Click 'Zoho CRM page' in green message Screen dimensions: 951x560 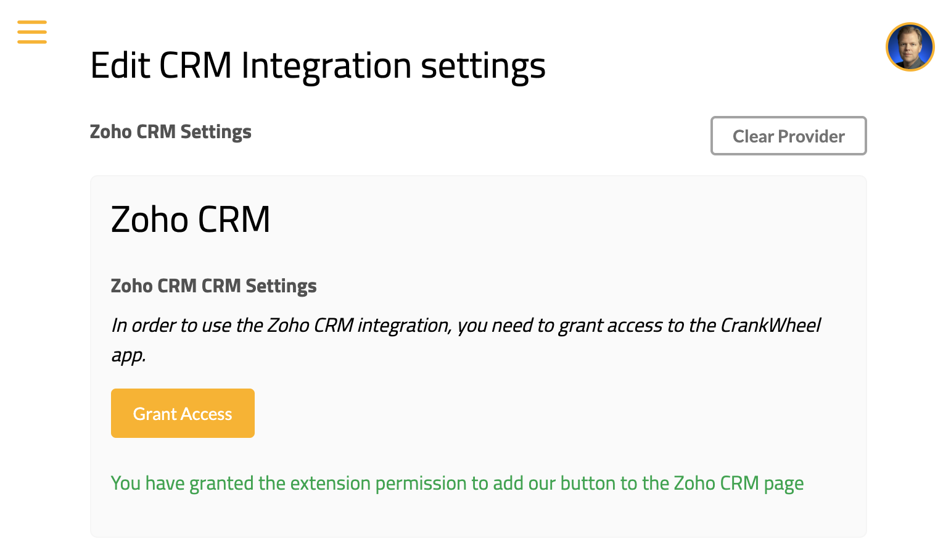click(738, 484)
